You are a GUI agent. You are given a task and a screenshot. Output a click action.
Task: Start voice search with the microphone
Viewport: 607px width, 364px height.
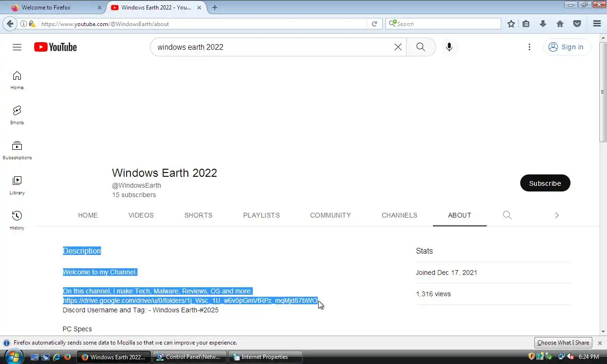[x=449, y=47]
